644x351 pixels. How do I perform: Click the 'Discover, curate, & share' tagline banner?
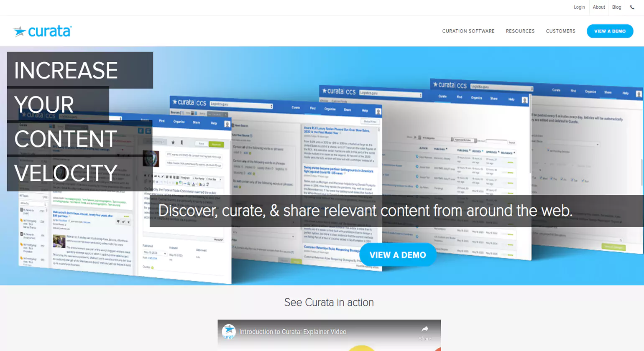(365, 211)
